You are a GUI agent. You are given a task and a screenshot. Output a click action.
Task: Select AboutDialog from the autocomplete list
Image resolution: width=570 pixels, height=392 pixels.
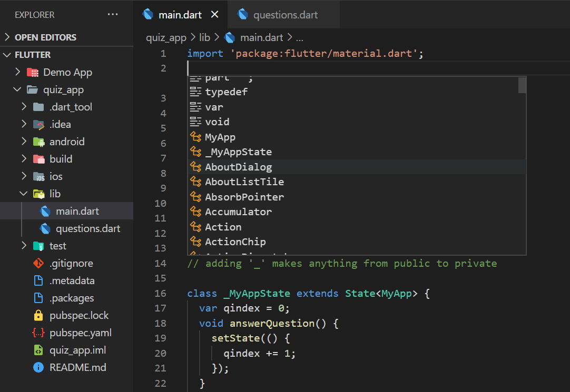coord(238,167)
